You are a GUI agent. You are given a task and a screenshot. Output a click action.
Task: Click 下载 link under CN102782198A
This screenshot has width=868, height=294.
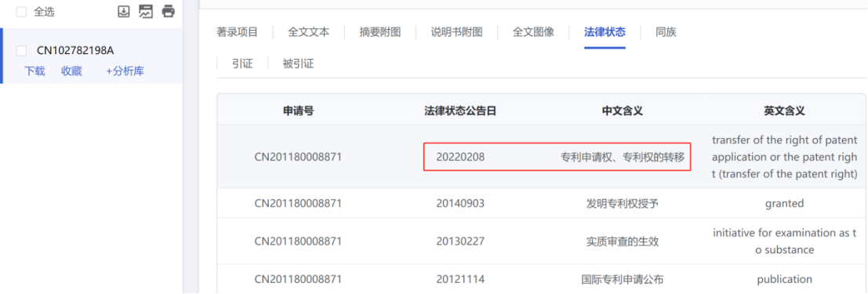click(x=35, y=71)
